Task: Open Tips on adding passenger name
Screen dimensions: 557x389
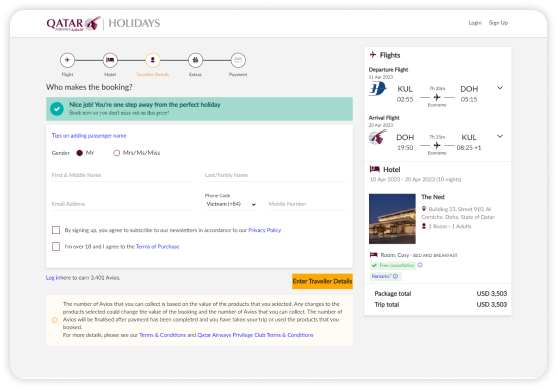Action: 89,135
